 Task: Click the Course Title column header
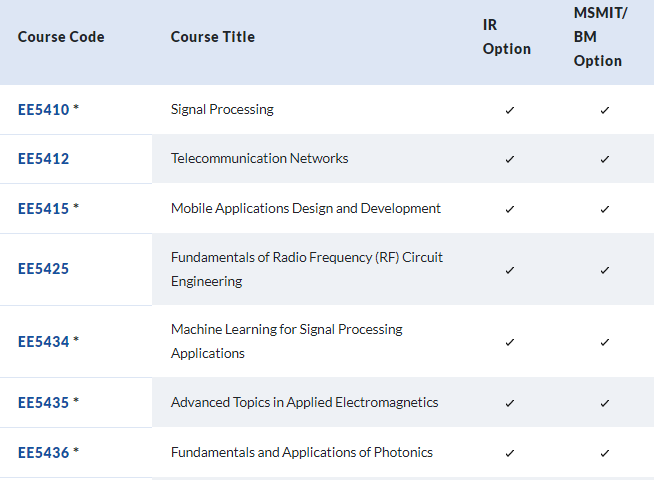coord(213,37)
